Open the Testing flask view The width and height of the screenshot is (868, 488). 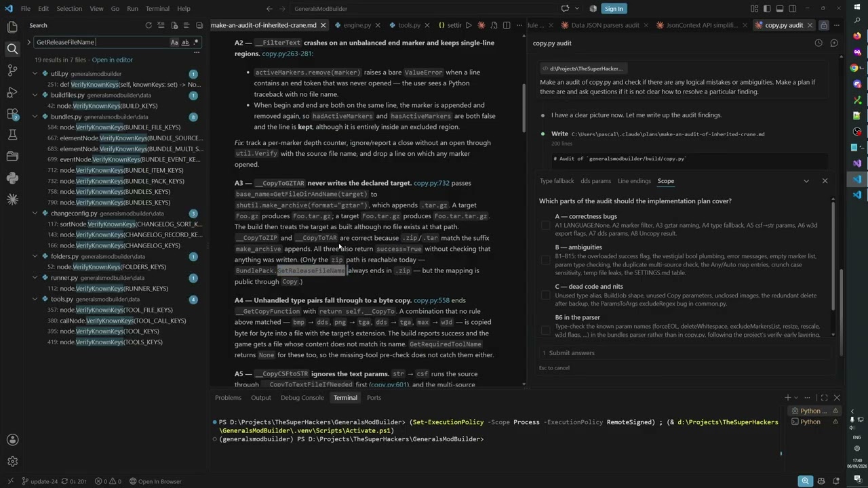click(12, 135)
